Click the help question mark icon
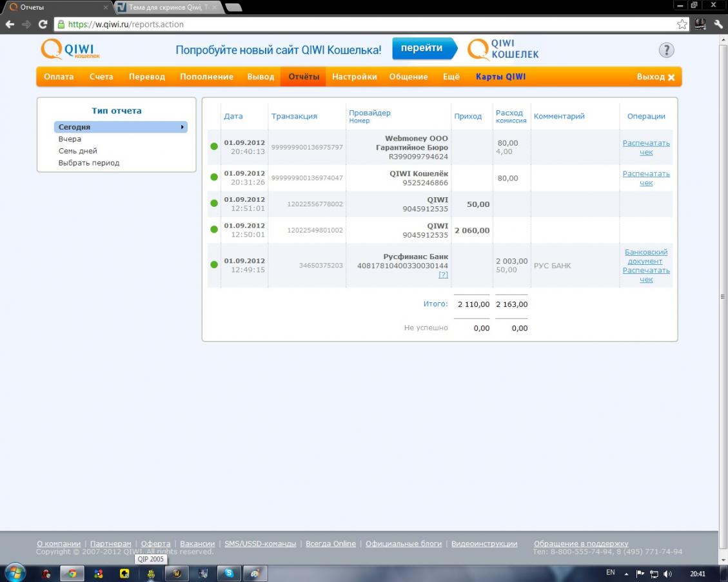Viewport: 728px width, 582px height. pyautogui.click(x=666, y=50)
